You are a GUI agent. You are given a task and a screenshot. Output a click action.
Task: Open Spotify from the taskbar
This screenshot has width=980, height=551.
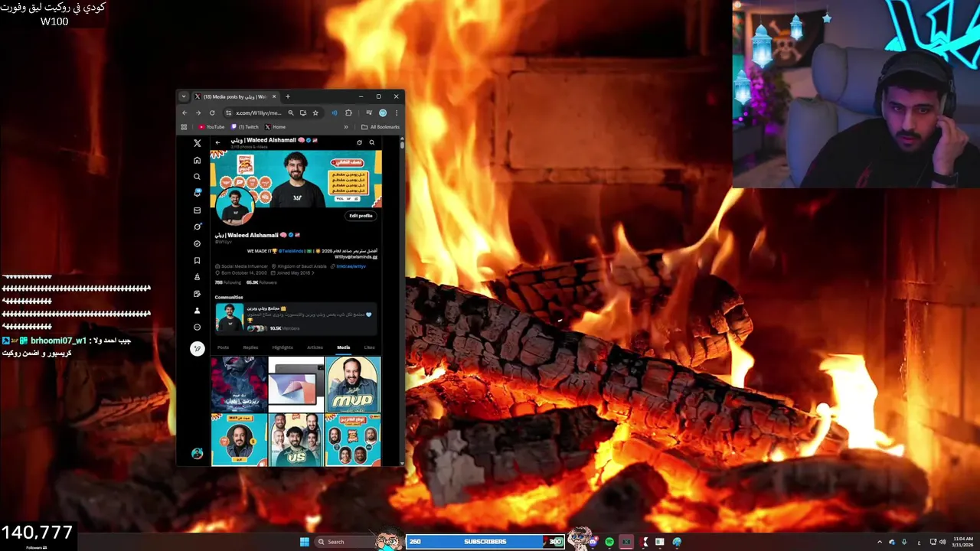click(x=609, y=542)
